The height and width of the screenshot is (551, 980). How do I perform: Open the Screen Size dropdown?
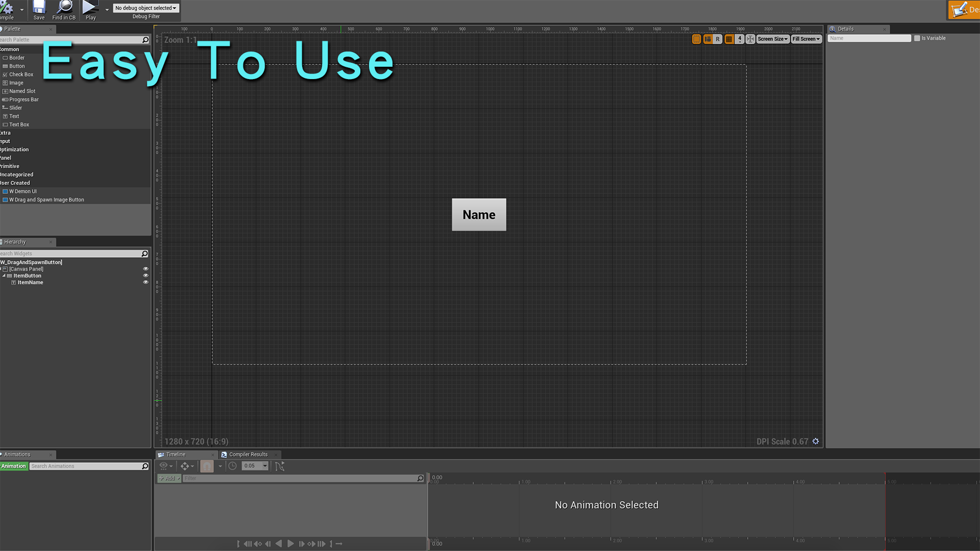click(x=772, y=39)
